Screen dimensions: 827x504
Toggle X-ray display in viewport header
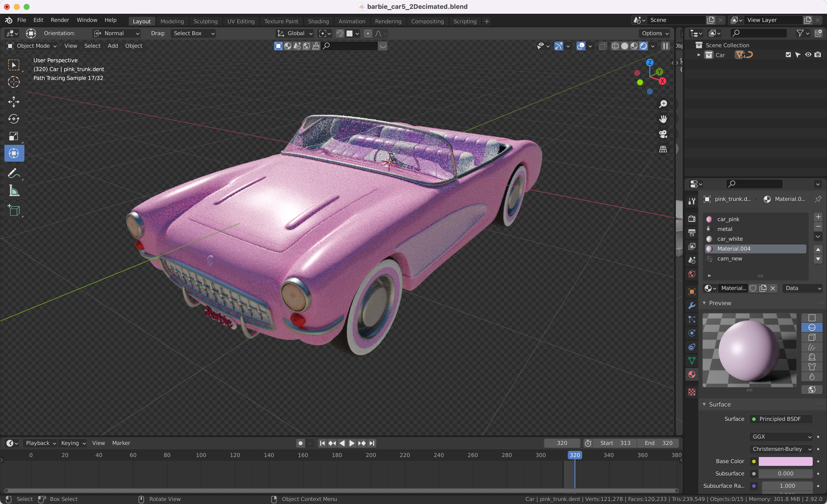pyautogui.click(x=603, y=46)
